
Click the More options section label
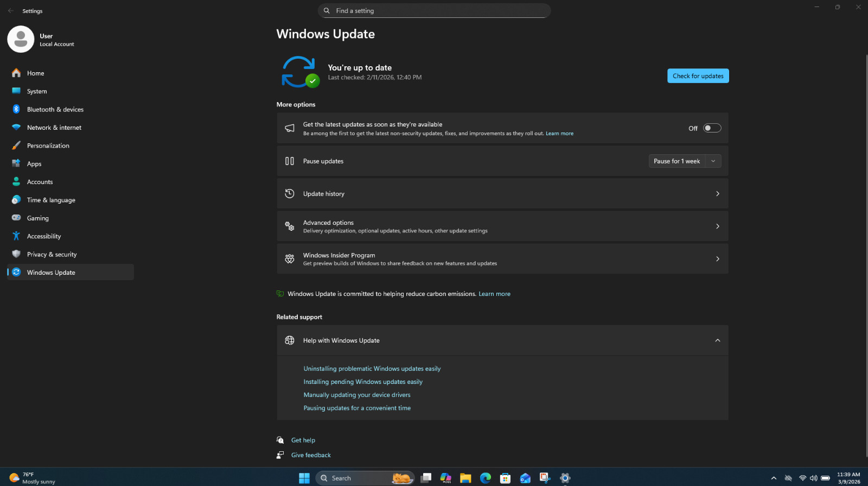[296, 104]
